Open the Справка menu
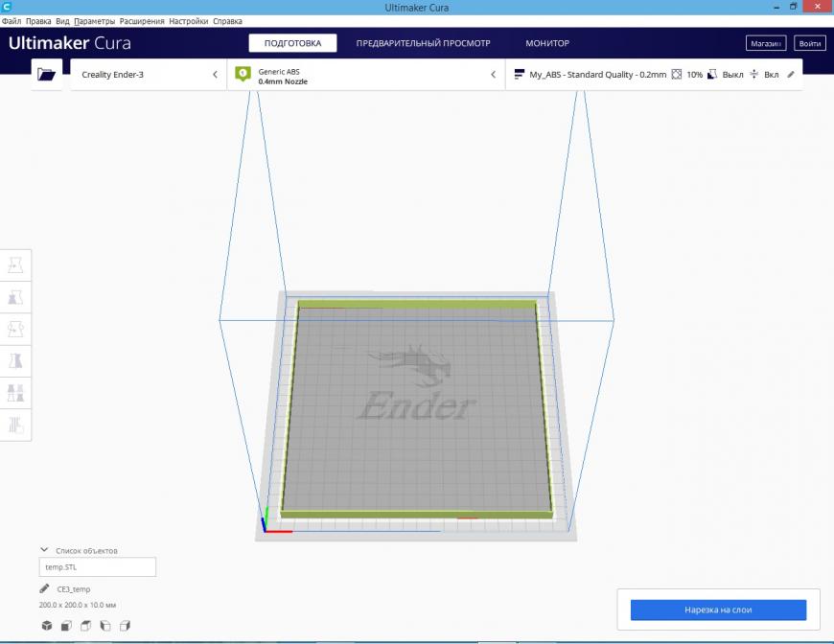Image resolution: width=834 pixels, height=644 pixels. 227,21
